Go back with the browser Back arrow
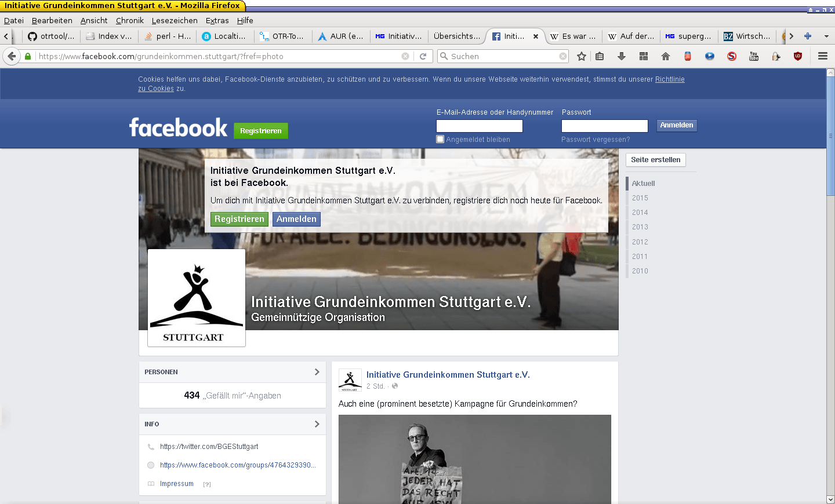The height and width of the screenshot is (504, 835). tap(12, 56)
